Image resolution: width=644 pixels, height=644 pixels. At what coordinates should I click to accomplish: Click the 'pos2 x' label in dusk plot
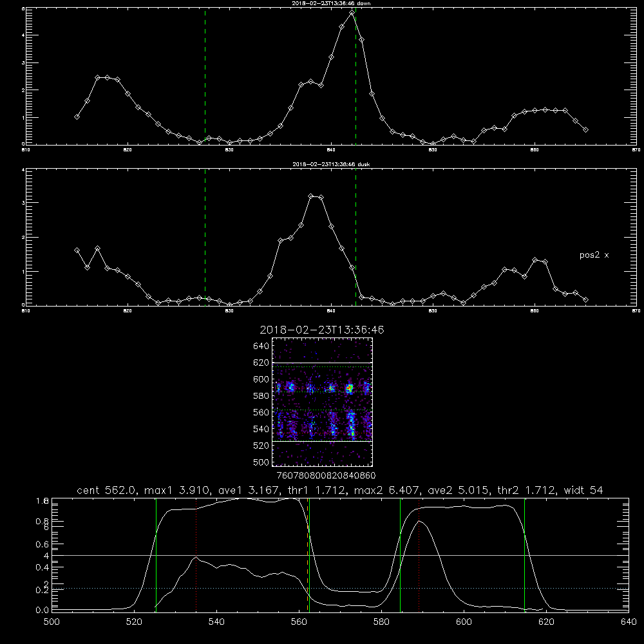click(x=594, y=255)
